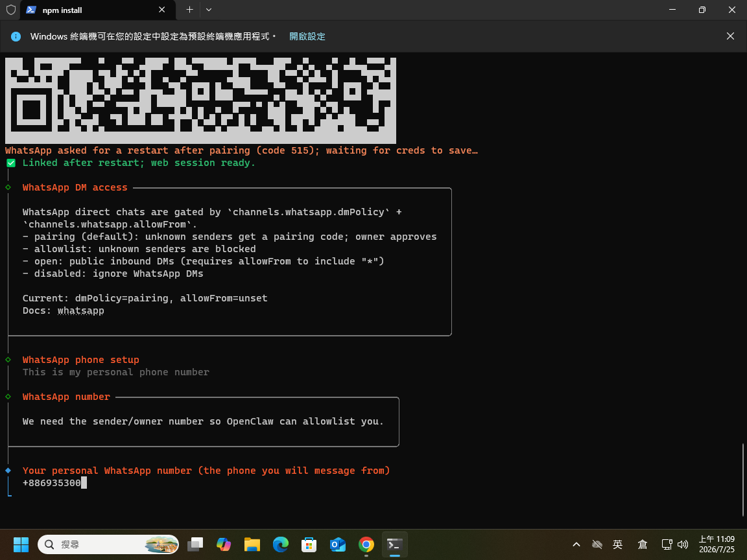Image resolution: width=747 pixels, height=560 pixels.
Task: Open network status tray icon
Action: 667,544
